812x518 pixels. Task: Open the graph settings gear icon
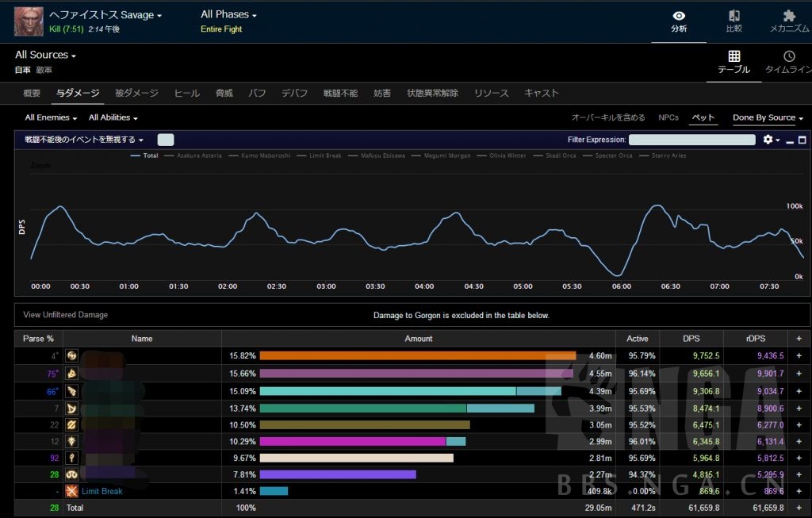[x=768, y=140]
